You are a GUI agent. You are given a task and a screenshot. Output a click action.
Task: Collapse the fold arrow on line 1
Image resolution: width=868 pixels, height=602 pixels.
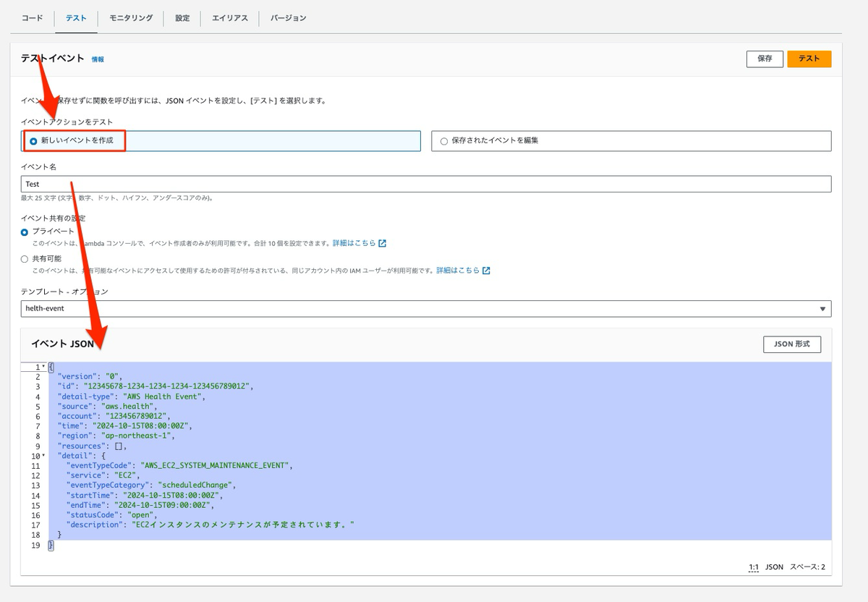(x=43, y=367)
